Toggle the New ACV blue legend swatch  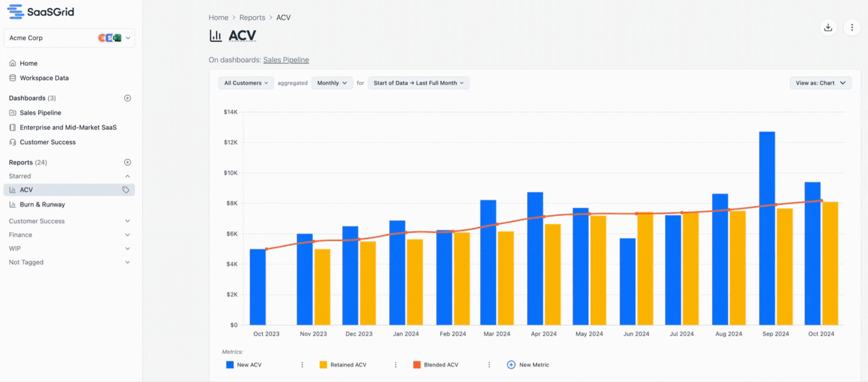pos(230,365)
